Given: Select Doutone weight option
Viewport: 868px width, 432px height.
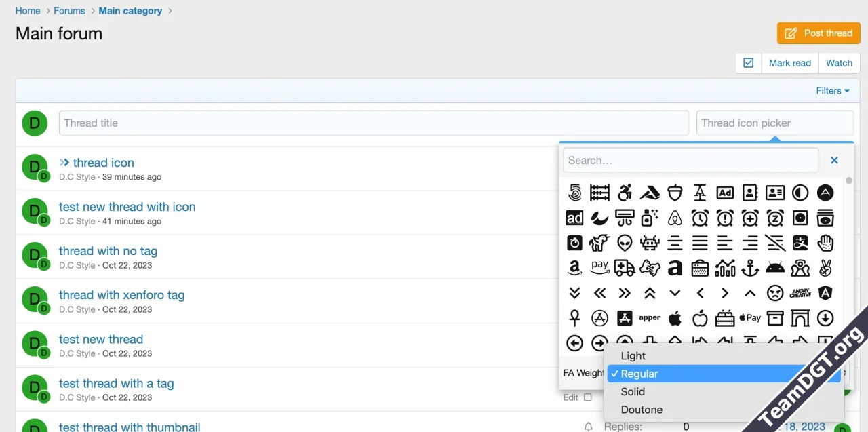Looking at the screenshot, I should pyautogui.click(x=642, y=410).
